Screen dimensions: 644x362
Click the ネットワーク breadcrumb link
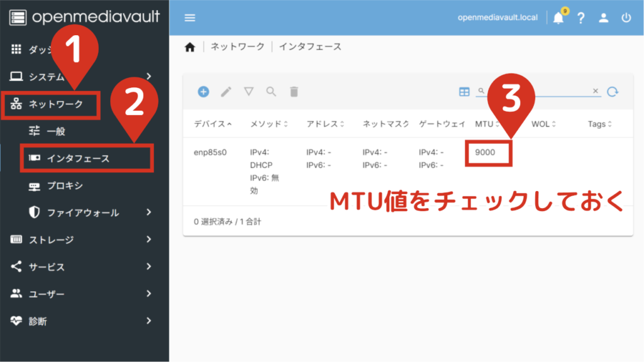(237, 47)
